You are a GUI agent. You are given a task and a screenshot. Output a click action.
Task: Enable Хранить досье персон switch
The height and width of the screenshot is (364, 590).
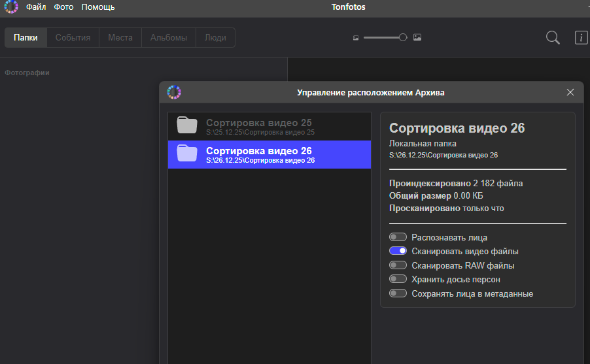pos(398,279)
